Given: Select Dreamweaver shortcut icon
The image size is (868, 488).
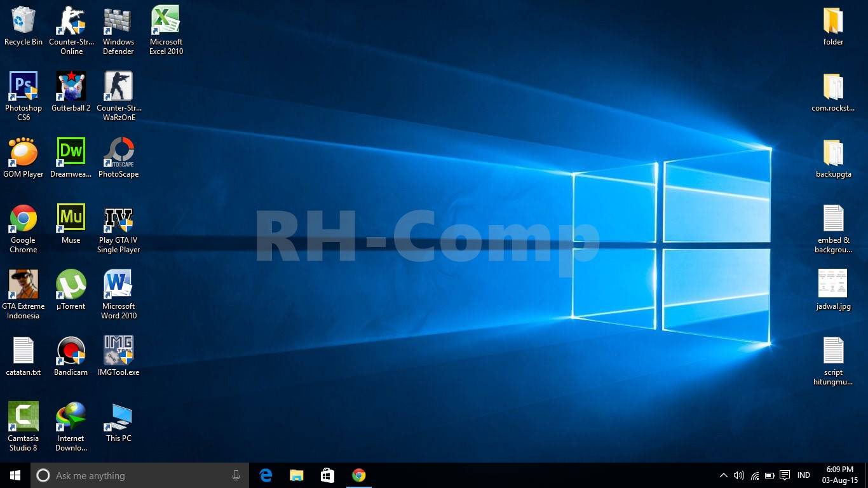Looking at the screenshot, I should click(x=71, y=158).
